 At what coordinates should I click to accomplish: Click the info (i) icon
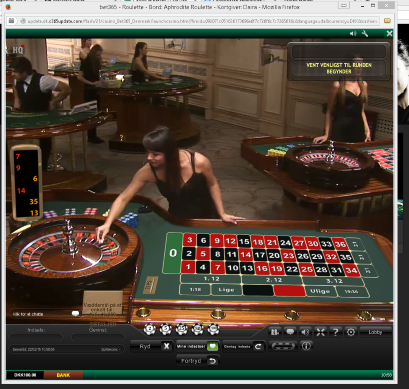[306, 346]
